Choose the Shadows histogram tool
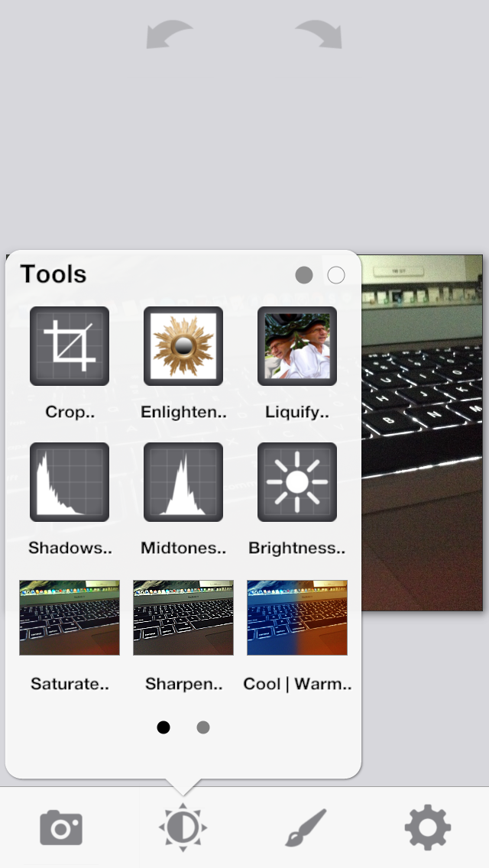Image resolution: width=489 pixels, height=868 pixels. click(70, 482)
